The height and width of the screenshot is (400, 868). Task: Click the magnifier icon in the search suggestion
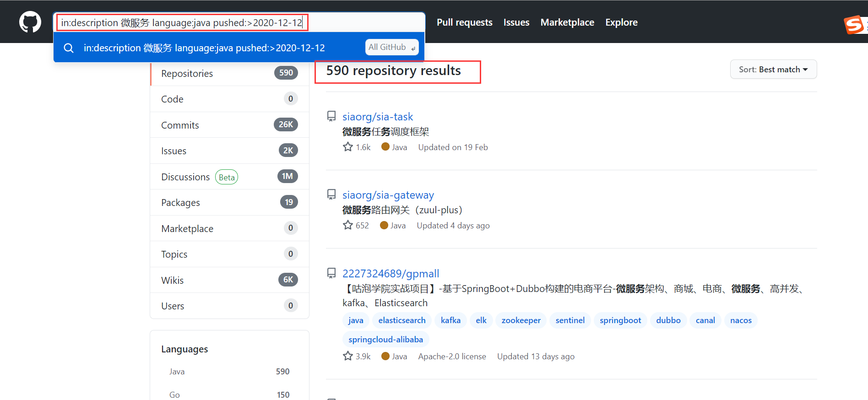point(69,48)
